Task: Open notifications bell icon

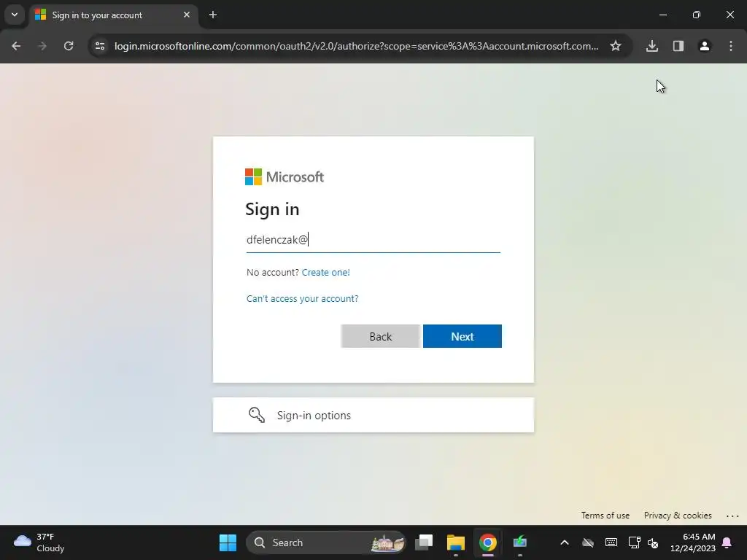Action: (x=727, y=542)
